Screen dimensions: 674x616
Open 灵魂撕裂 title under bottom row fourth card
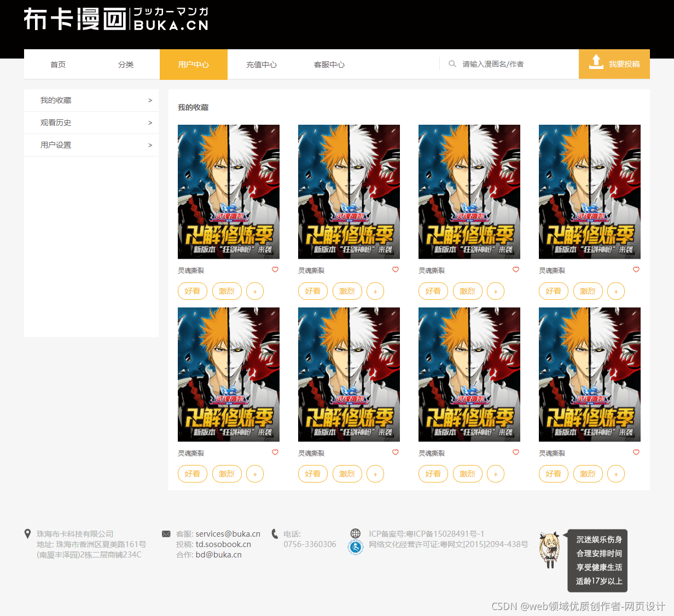(x=552, y=454)
